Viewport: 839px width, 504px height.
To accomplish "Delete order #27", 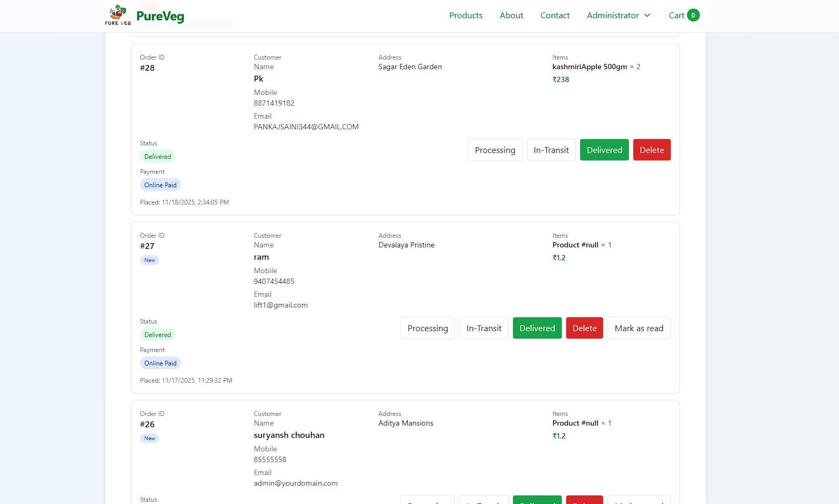I will point(584,328).
